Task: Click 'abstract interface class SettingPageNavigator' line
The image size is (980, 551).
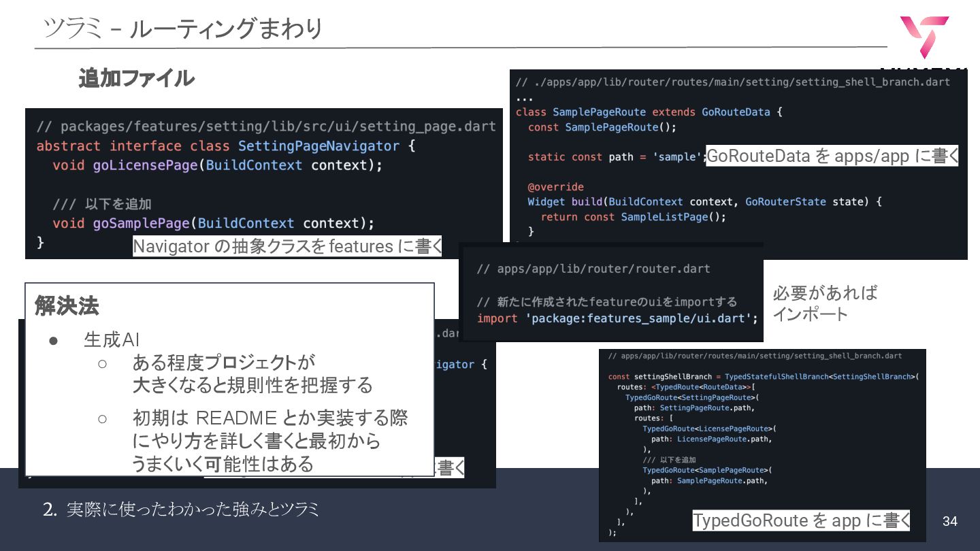Action: click(x=225, y=146)
